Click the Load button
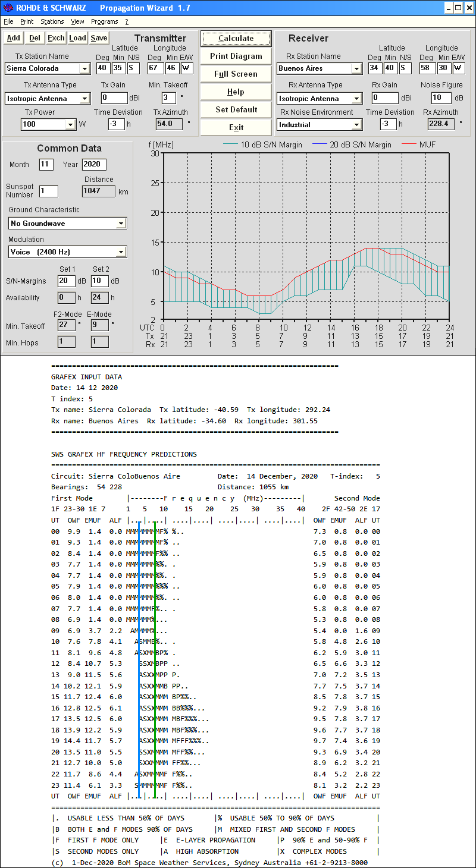Image resolution: width=476 pixels, height=868 pixels. [x=78, y=38]
